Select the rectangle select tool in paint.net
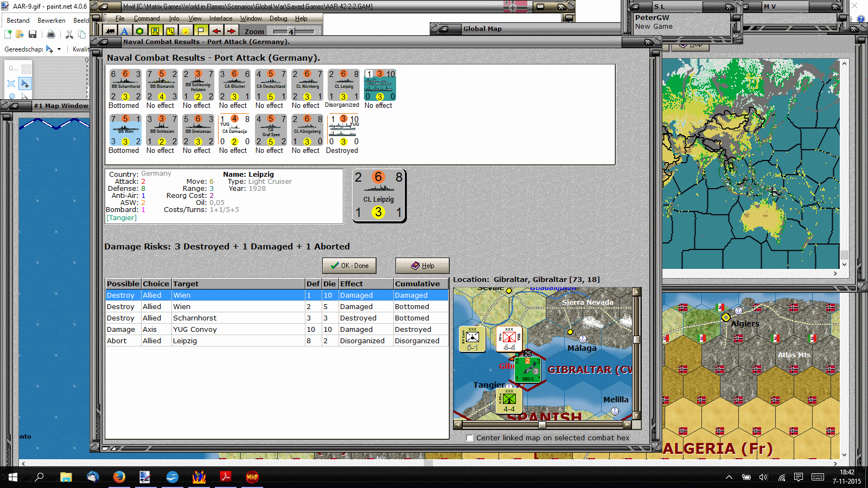Image resolution: width=868 pixels, height=488 pixels. [11, 84]
